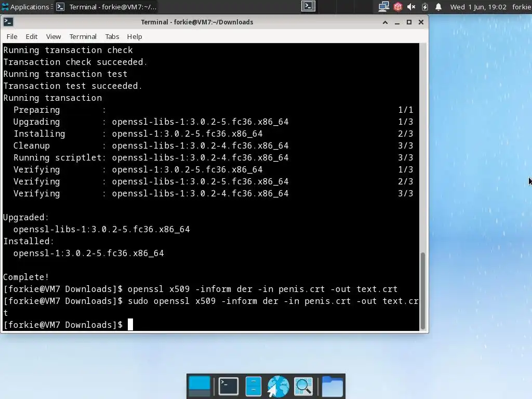Click the 'Transaction check succeeded.' line
The height and width of the screenshot is (399, 532).
coord(75,62)
